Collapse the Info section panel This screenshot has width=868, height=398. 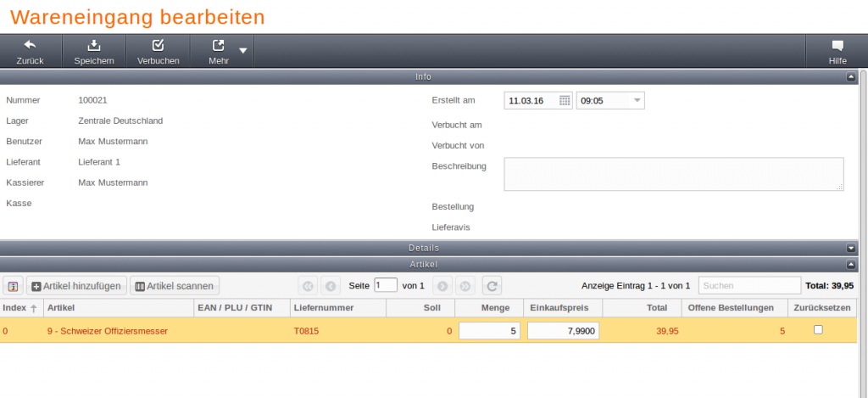pyautogui.click(x=851, y=76)
